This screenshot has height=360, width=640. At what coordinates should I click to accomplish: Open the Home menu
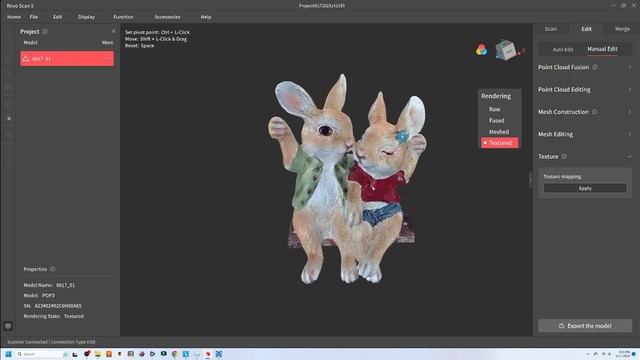tap(14, 17)
